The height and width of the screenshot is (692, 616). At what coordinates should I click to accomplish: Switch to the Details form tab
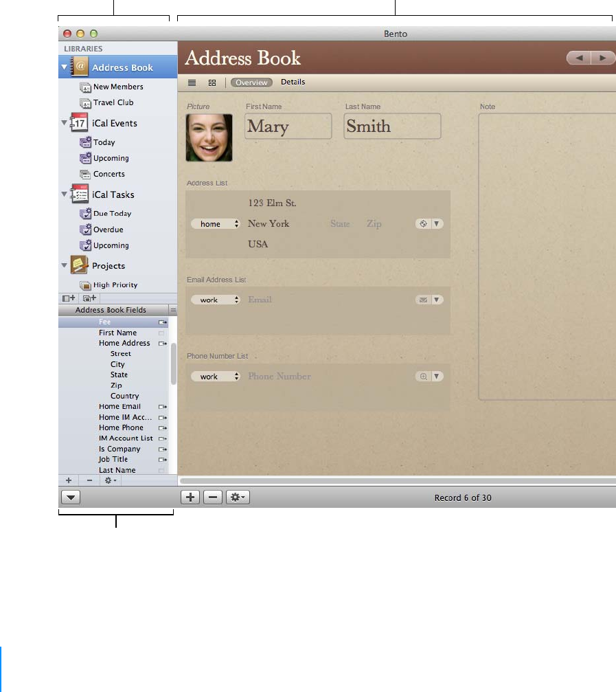(x=293, y=82)
